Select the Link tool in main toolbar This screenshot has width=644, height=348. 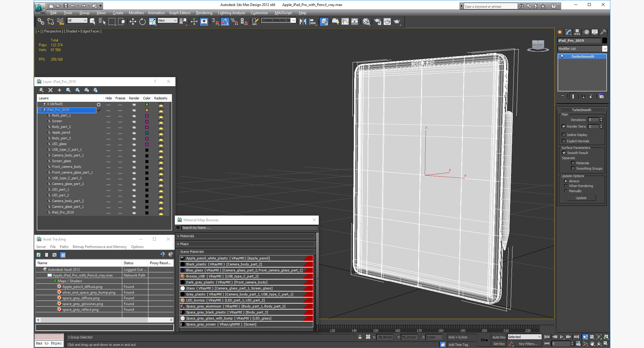(41, 21)
